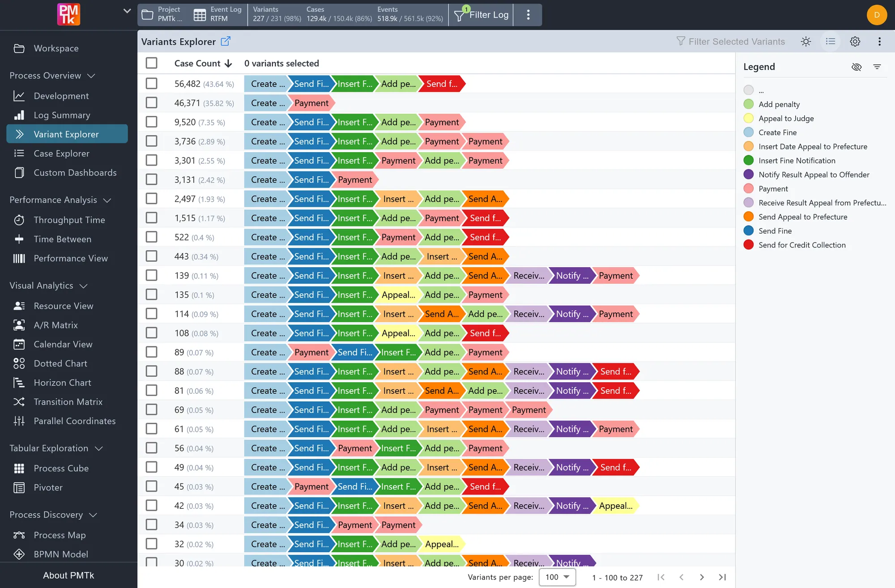Click the Filter Log button
Image resolution: width=895 pixels, height=588 pixels.
pos(481,15)
